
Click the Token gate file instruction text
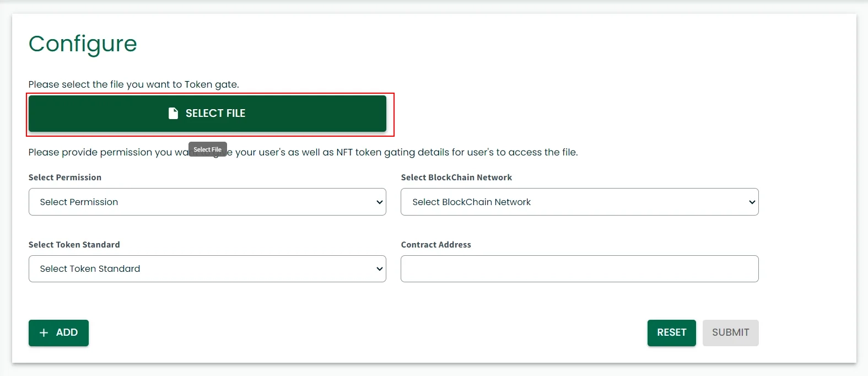(x=134, y=84)
